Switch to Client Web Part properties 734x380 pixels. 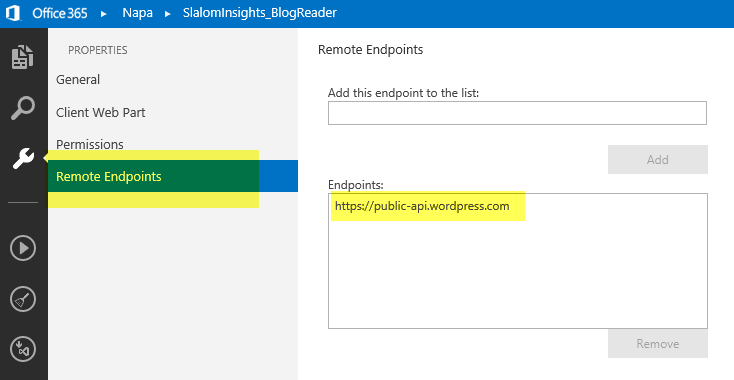101,112
